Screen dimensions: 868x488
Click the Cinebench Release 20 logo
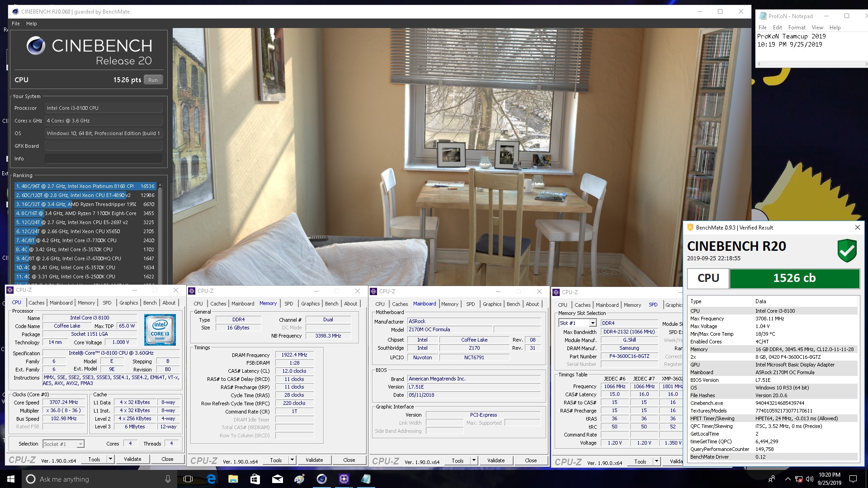pyautogui.click(x=89, y=52)
